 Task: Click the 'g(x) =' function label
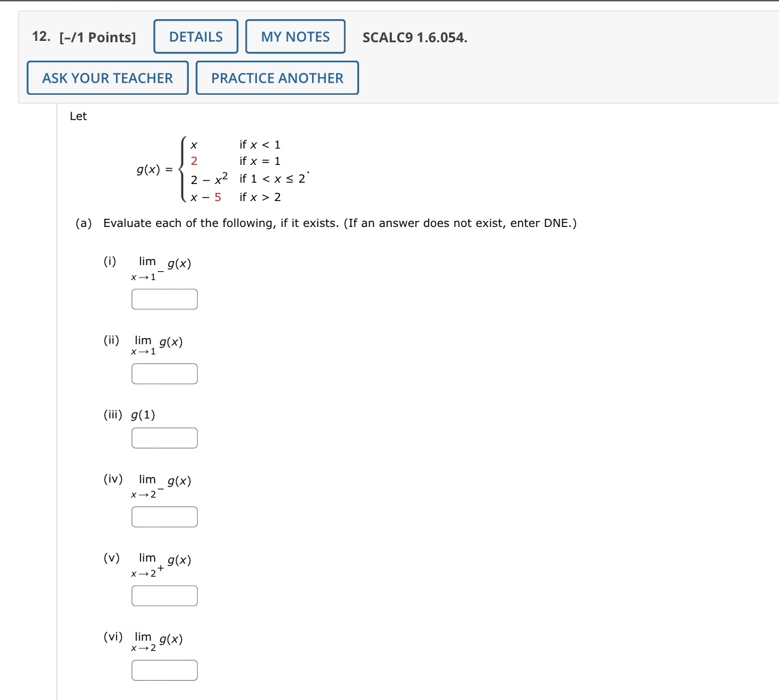155,170
